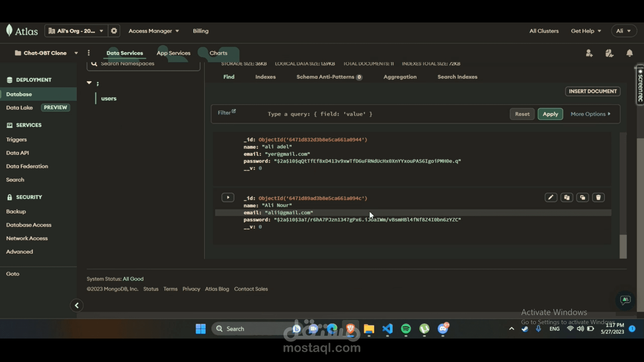Image resolution: width=644 pixels, height=362 pixels.
Task: Switch to the Aggregation tab
Action: [x=400, y=77]
